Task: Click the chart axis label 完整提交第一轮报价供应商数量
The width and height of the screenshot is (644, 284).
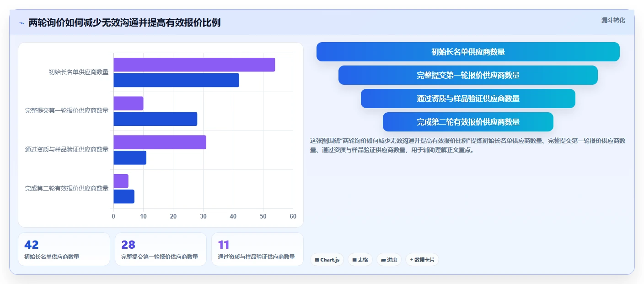Action: click(67, 111)
